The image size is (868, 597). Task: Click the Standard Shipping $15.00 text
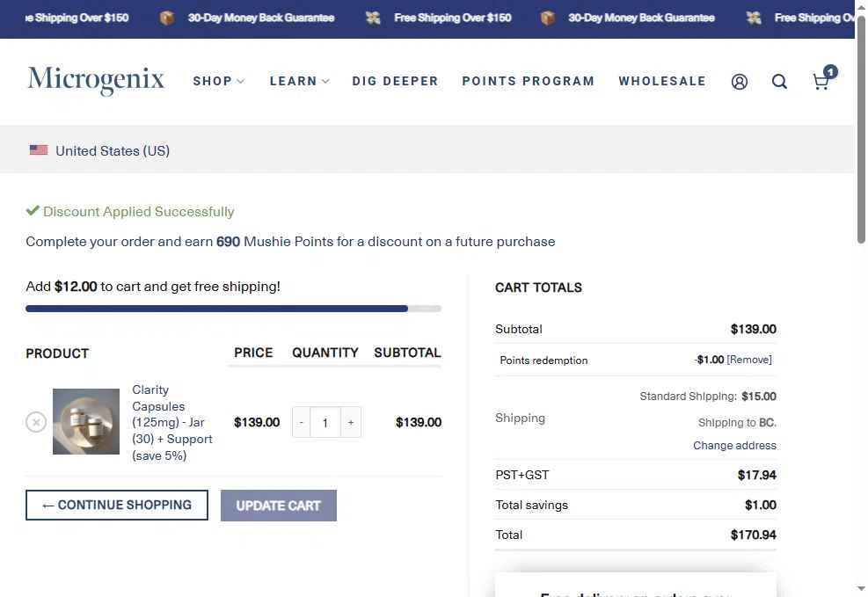click(x=708, y=397)
